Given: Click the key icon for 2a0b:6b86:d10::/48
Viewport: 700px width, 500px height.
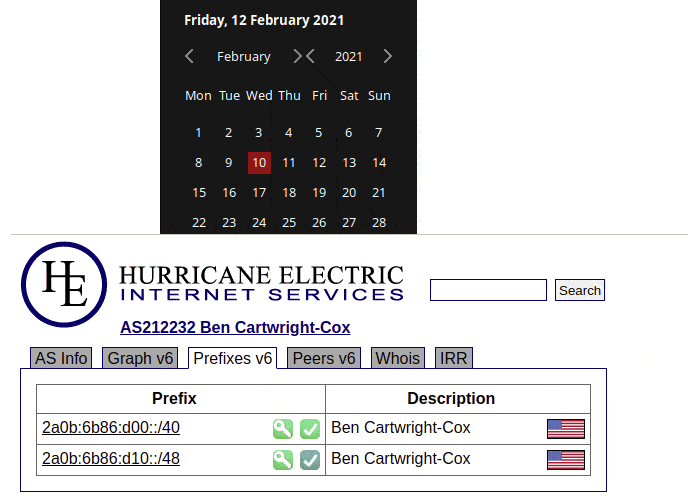Looking at the screenshot, I should [x=283, y=460].
